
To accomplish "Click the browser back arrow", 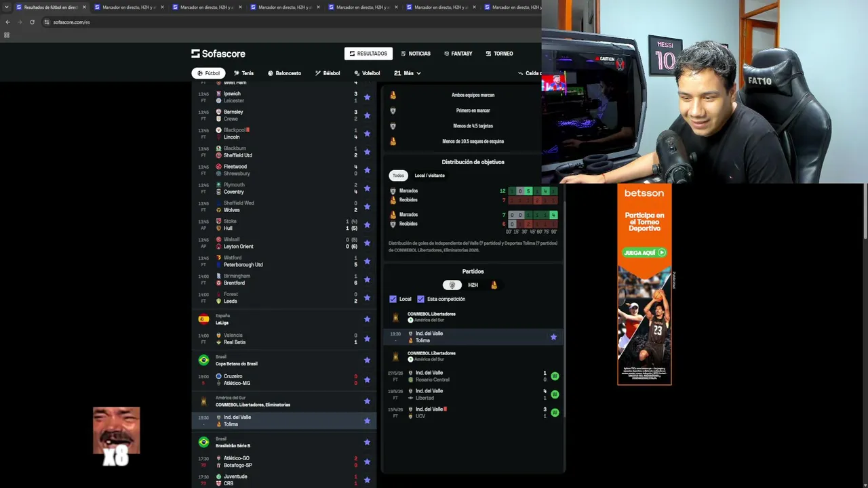I will tap(7, 22).
